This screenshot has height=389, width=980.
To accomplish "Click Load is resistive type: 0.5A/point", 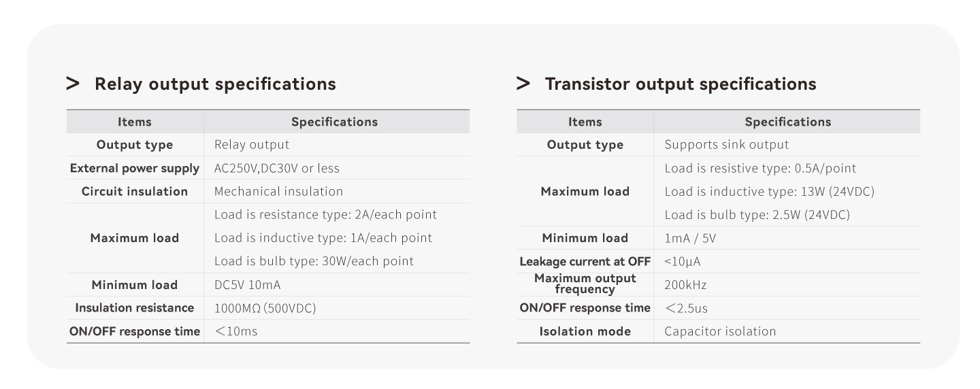I will (760, 168).
